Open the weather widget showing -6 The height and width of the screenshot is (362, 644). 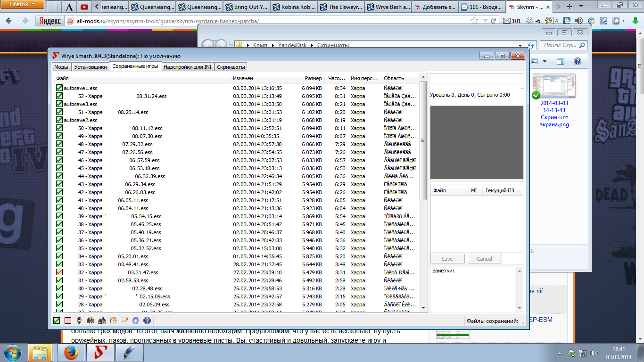pyautogui.click(x=533, y=21)
